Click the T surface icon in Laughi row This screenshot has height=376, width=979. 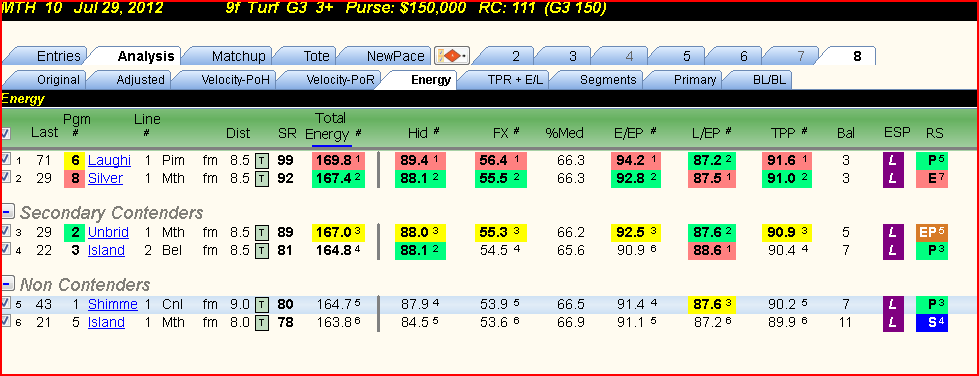pyautogui.click(x=262, y=161)
